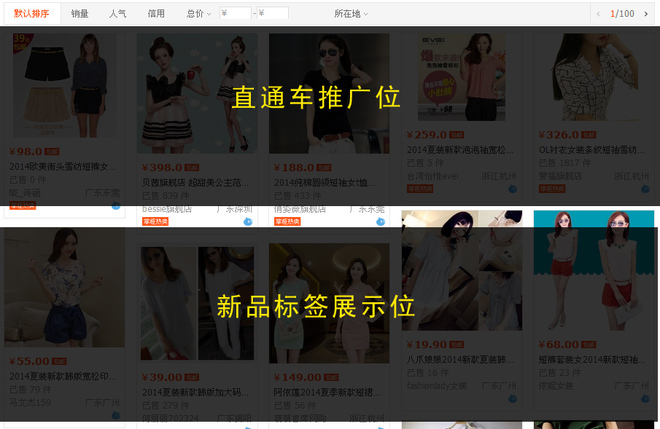
Task: Visit shop 马文杰159
Action: 30,402
